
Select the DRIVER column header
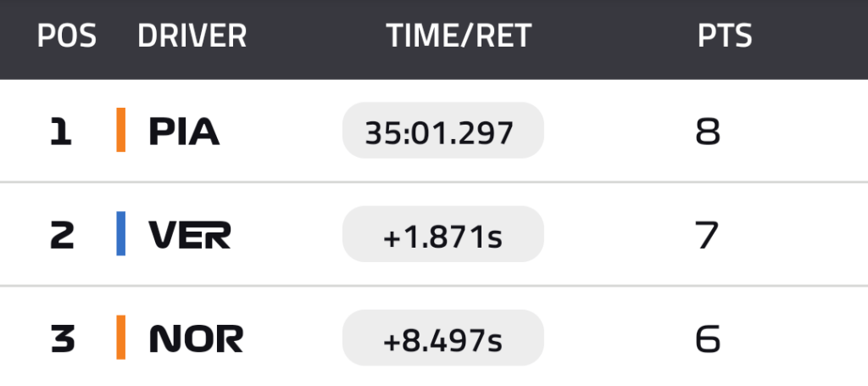click(192, 36)
